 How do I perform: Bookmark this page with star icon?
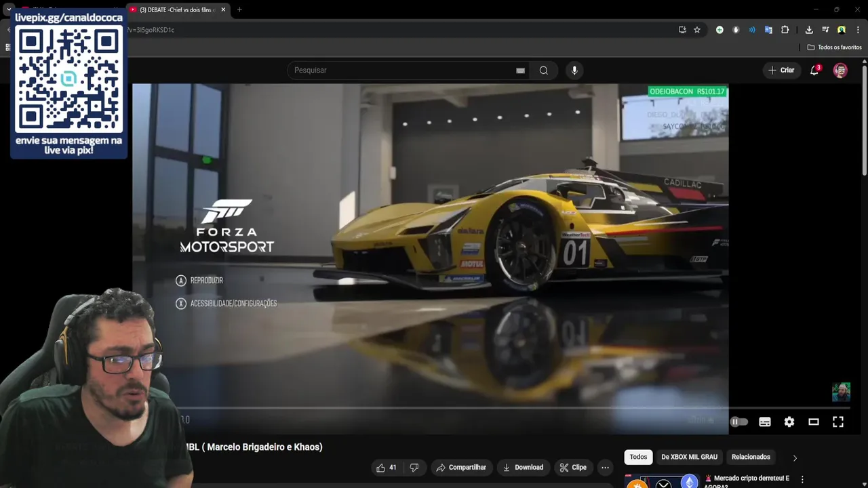coord(696,30)
